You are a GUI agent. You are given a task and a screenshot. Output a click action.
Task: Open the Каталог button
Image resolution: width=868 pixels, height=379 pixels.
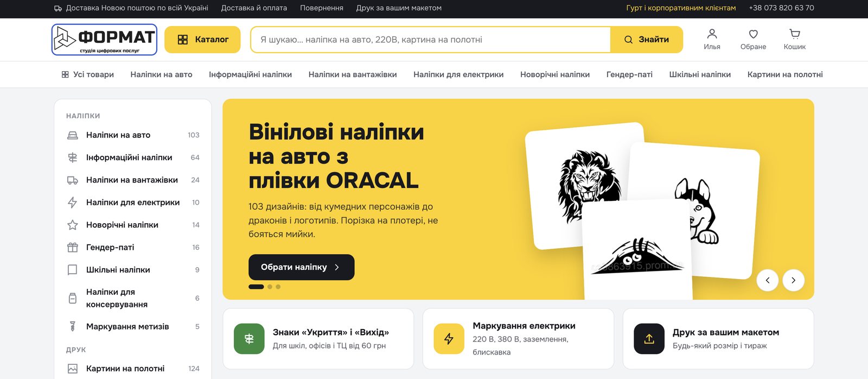(x=202, y=40)
